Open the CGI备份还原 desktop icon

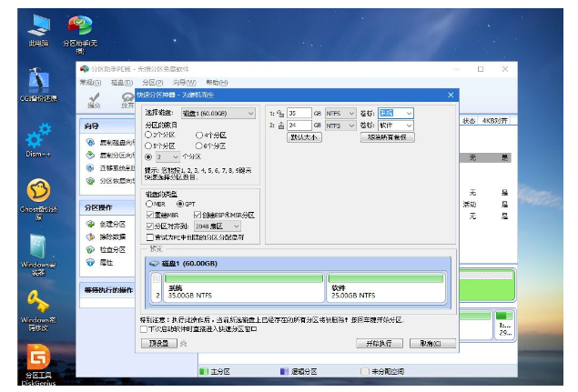pos(38,84)
